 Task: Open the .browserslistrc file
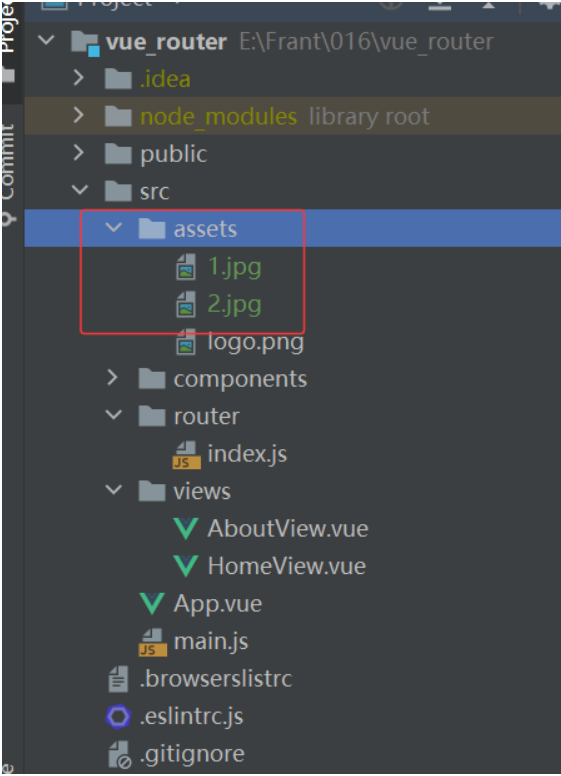pyautogui.click(x=216, y=679)
